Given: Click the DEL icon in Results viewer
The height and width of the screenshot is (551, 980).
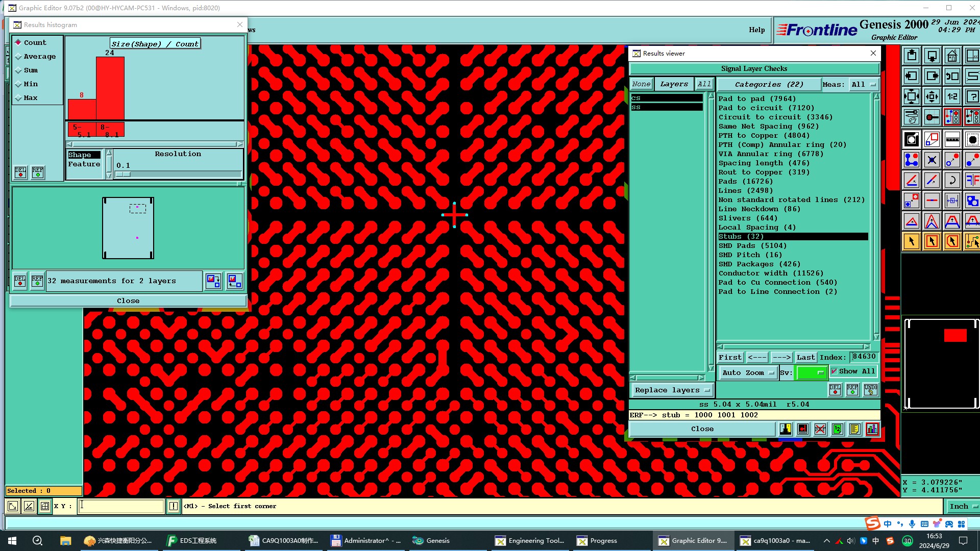Looking at the screenshot, I should [835, 390].
